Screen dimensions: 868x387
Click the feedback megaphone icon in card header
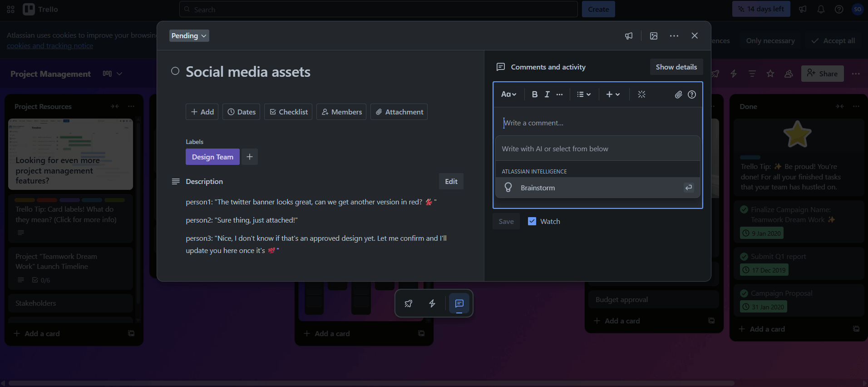(x=629, y=36)
